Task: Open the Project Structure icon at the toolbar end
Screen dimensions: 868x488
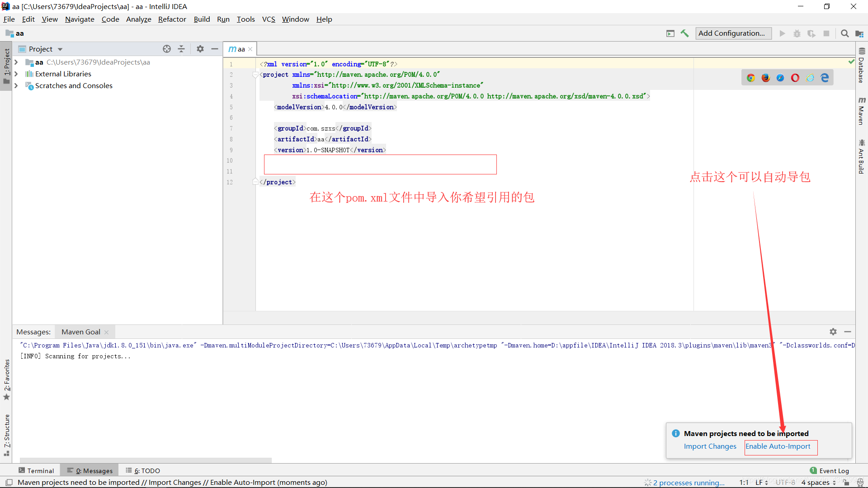Action: (x=859, y=33)
